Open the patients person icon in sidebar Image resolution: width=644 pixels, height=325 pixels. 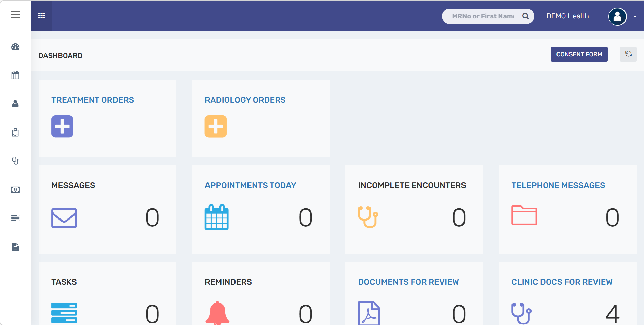(x=15, y=104)
